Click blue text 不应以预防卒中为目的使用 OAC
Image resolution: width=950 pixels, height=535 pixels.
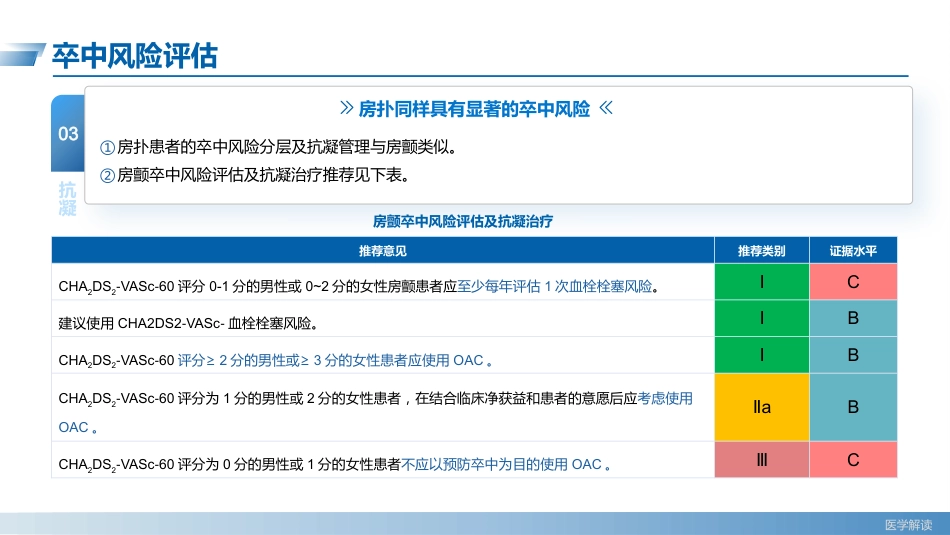502,464
